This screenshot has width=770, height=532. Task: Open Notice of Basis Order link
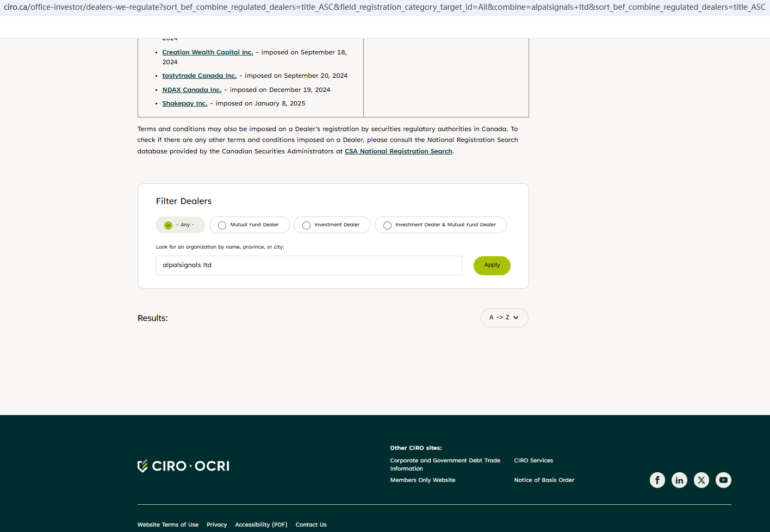coord(544,480)
